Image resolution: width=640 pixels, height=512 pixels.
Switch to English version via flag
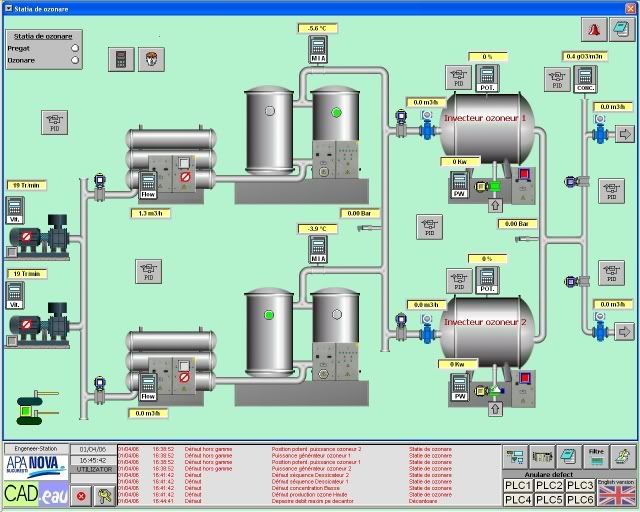616,493
